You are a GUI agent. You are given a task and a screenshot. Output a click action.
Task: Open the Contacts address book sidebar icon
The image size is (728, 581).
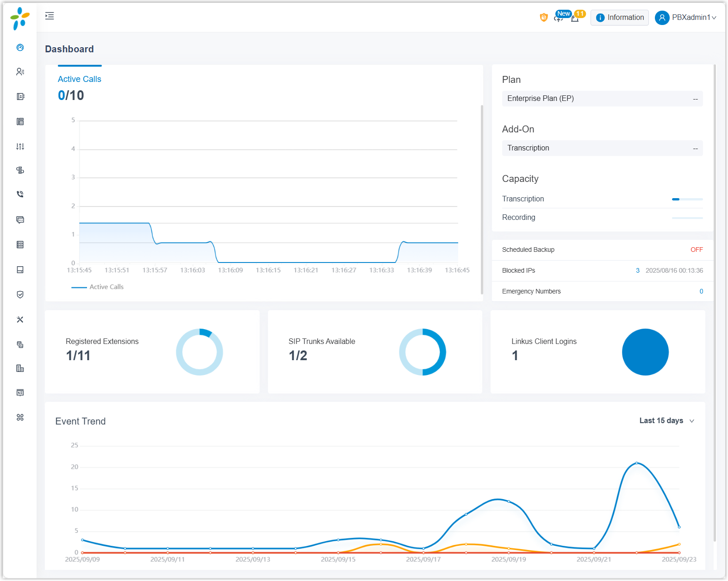(20, 96)
